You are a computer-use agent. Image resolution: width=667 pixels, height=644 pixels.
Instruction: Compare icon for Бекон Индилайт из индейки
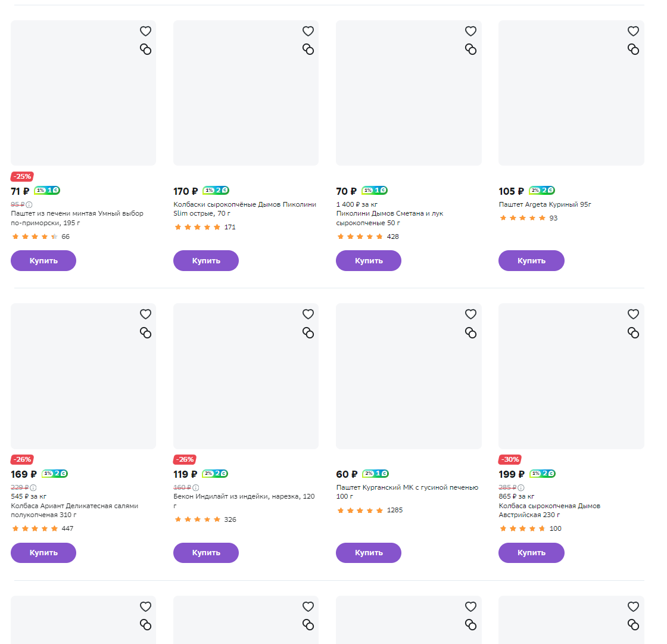click(308, 332)
